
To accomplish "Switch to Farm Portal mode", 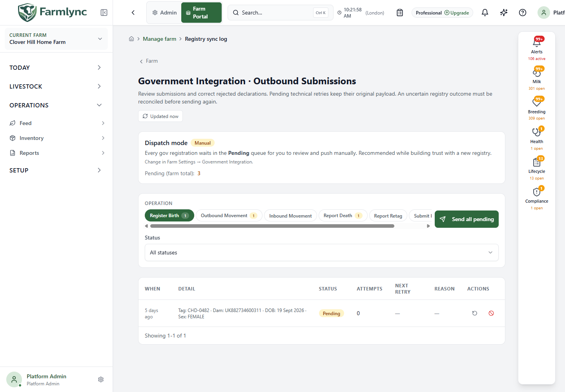I will (x=201, y=13).
